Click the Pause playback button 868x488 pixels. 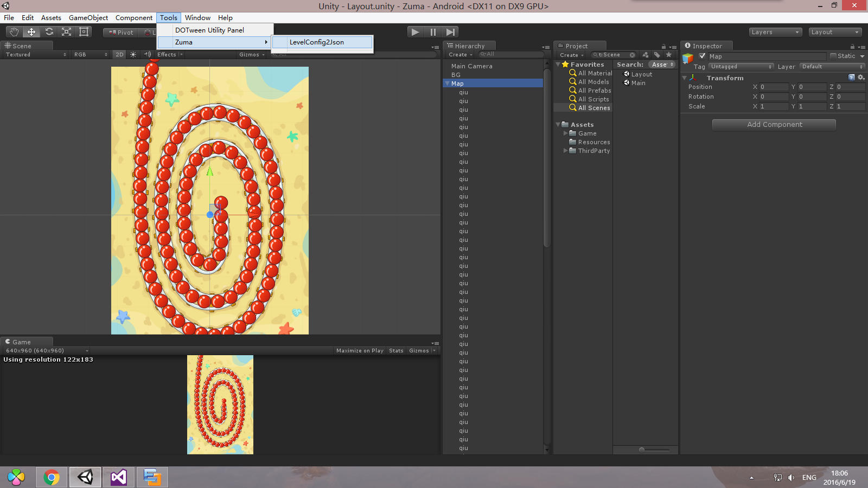(433, 32)
